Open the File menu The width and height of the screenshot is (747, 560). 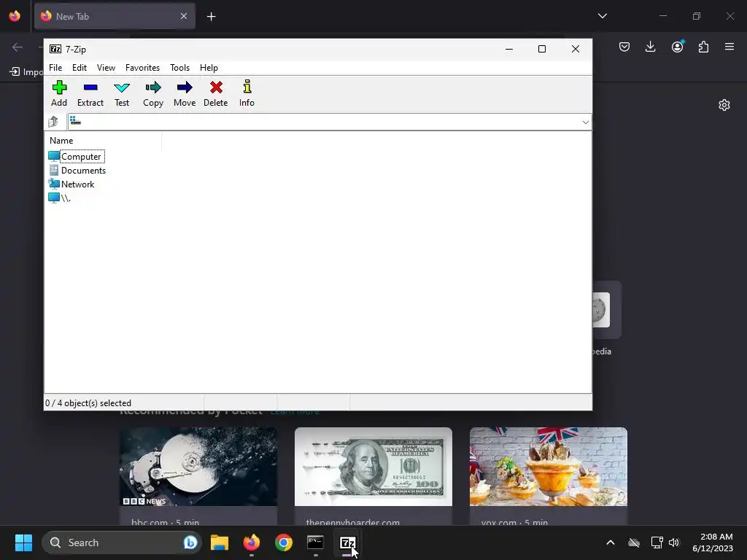click(x=55, y=68)
